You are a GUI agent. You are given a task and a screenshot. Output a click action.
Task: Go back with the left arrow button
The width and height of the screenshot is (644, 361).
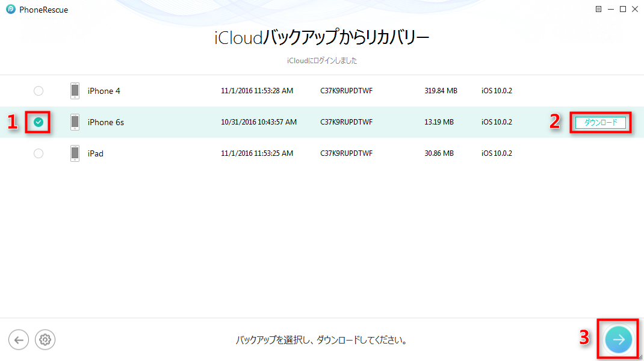pyautogui.click(x=19, y=340)
